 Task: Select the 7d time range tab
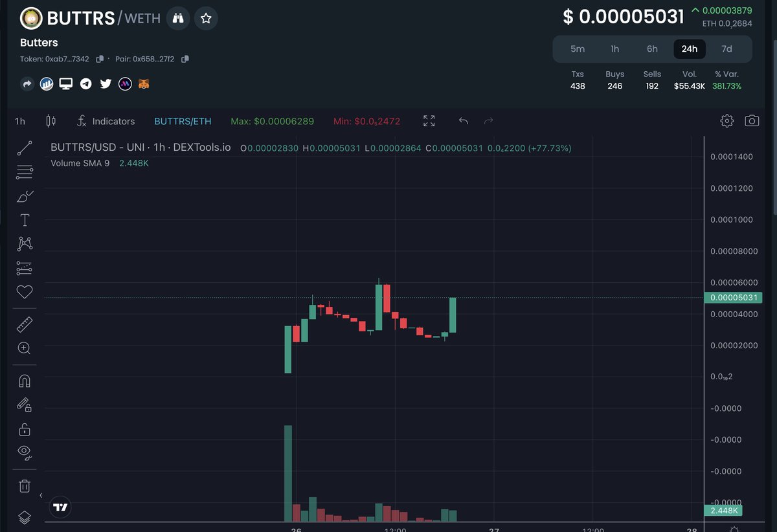727,49
